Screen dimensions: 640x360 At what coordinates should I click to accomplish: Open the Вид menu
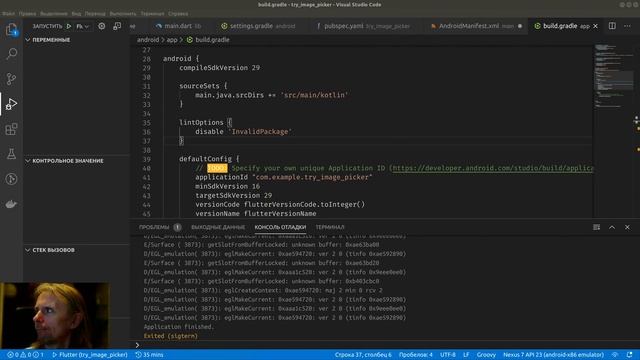click(76, 13)
